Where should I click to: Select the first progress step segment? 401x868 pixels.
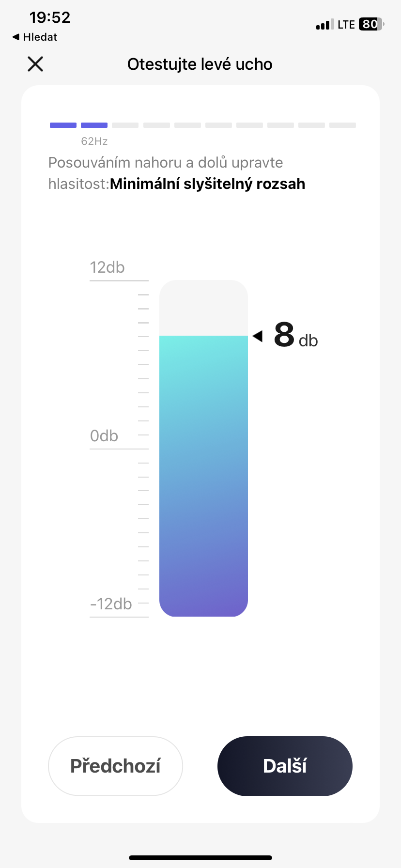click(63, 125)
